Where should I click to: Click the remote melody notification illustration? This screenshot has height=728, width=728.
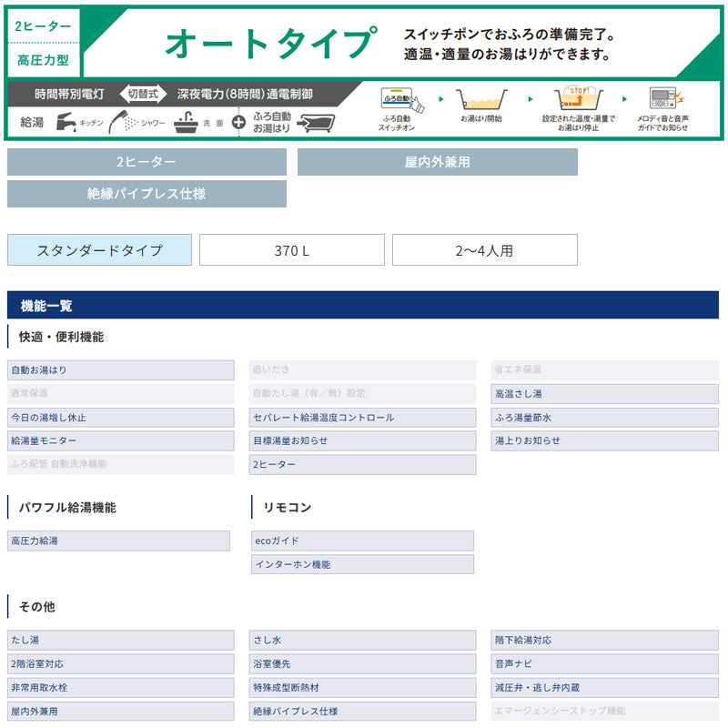(x=667, y=98)
